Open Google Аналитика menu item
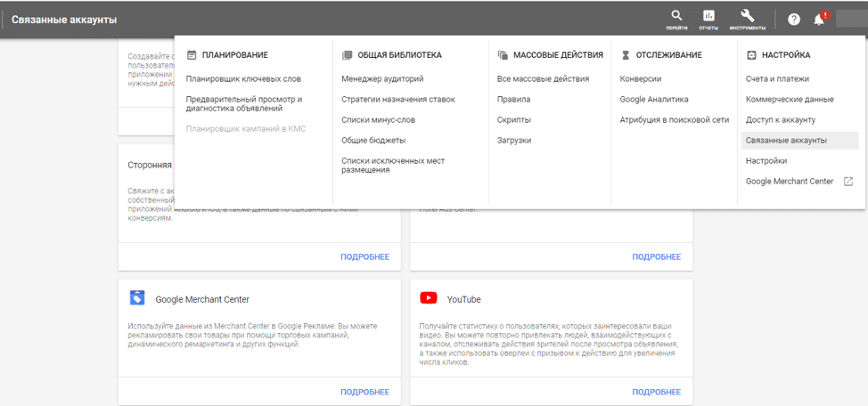The image size is (868, 406). [654, 100]
